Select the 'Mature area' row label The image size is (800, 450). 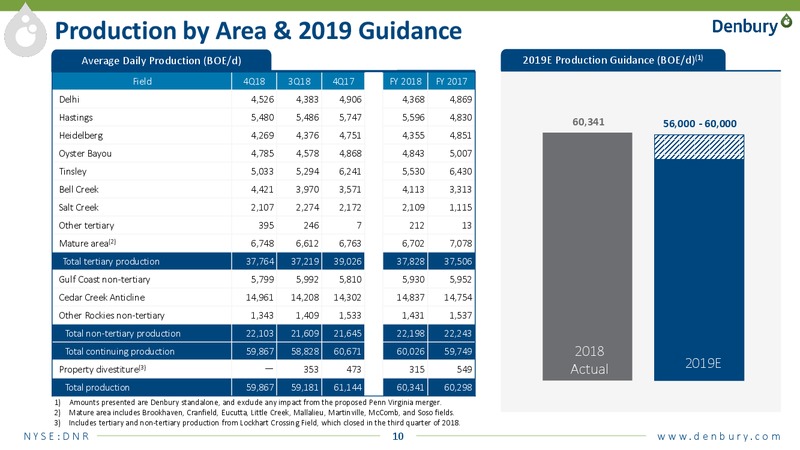coord(87,243)
